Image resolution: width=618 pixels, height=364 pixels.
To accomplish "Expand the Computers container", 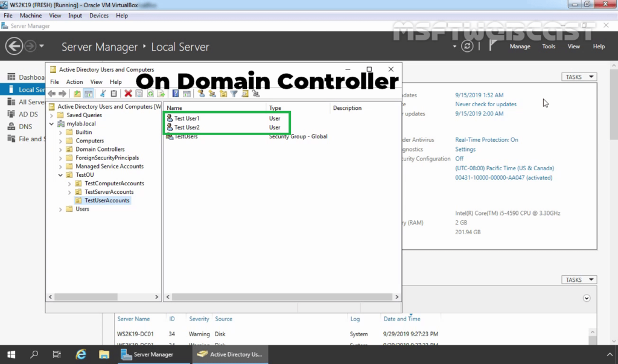I will (x=60, y=141).
